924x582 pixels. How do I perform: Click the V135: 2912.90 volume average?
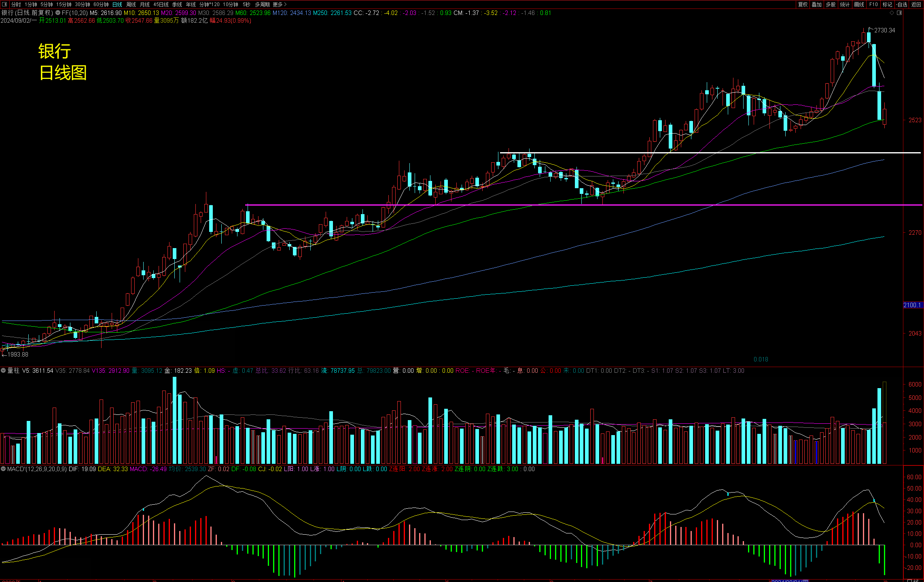[x=110, y=371]
